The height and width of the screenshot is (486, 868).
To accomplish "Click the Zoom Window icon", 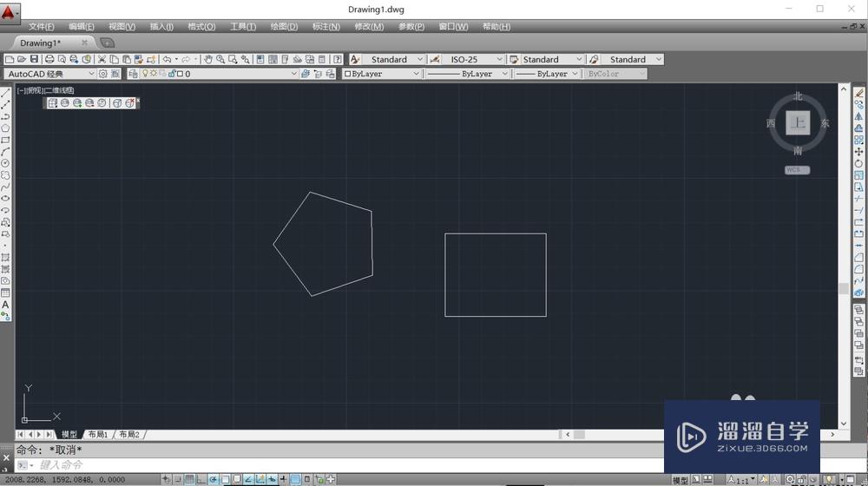I will pos(233,59).
